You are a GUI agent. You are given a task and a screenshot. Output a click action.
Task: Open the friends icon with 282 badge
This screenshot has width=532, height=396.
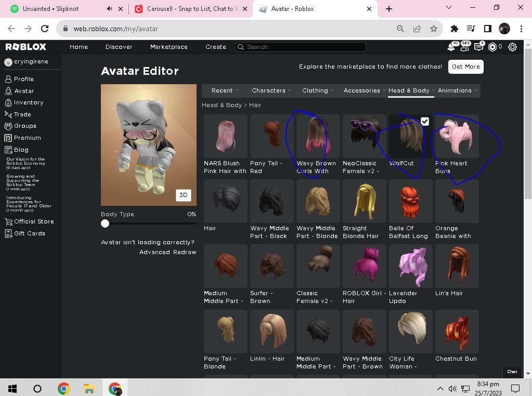pos(465,47)
